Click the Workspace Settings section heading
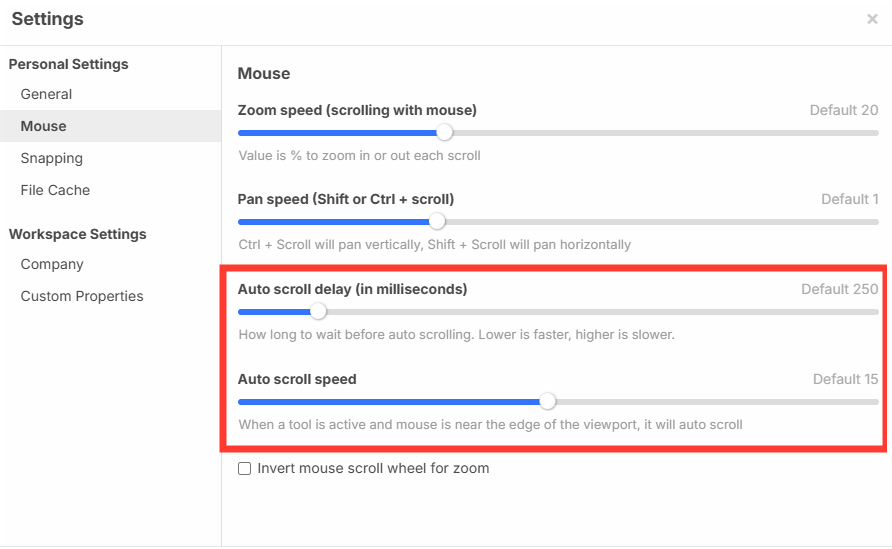This screenshot has width=892, height=549. [77, 234]
